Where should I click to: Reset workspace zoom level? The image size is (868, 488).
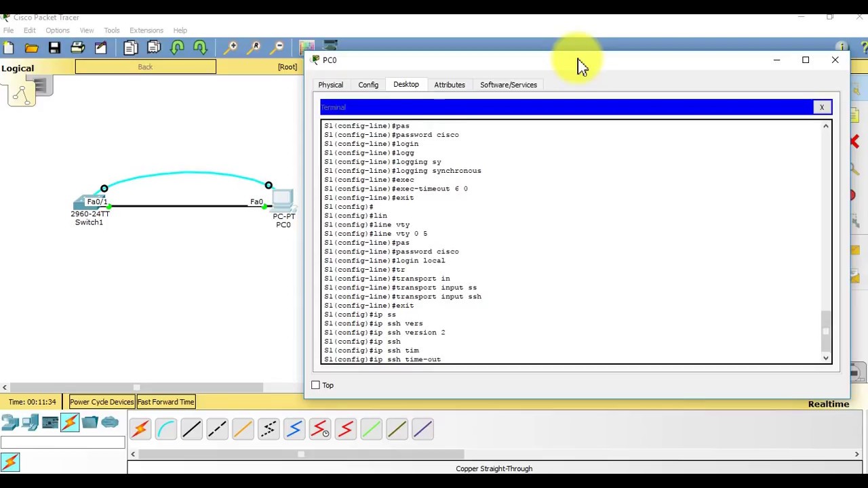pyautogui.click(x=255, y=47)
